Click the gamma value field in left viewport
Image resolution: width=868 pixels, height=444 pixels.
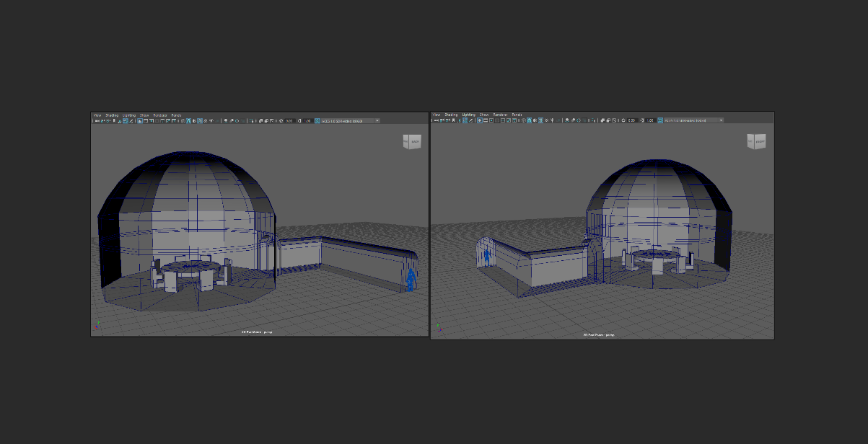pos(307,121)
